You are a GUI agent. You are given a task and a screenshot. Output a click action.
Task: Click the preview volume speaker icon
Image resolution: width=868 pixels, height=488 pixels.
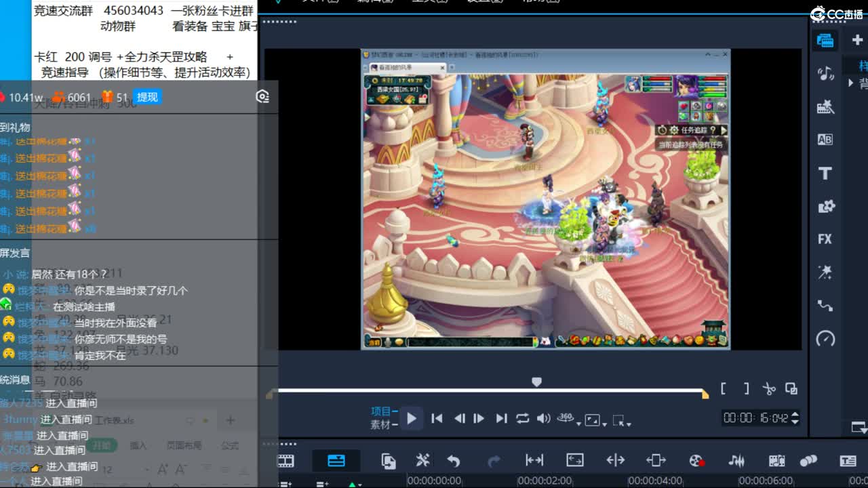click(x=543, y=419)
